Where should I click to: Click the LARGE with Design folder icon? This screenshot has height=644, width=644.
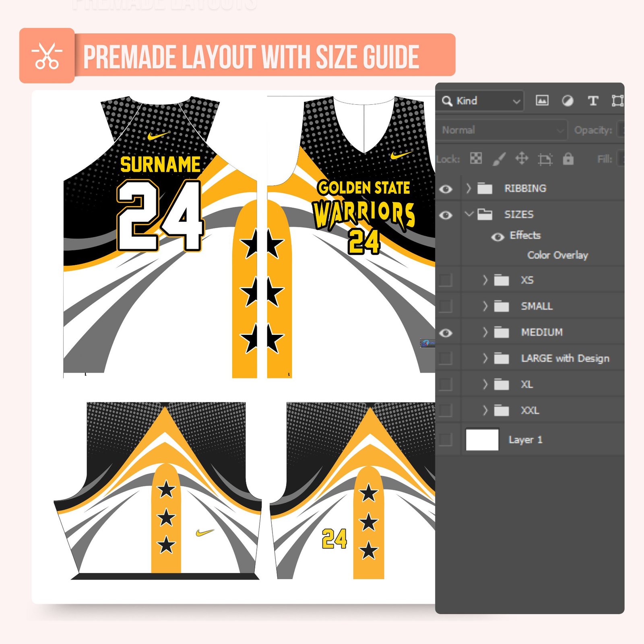click(502, 358)
